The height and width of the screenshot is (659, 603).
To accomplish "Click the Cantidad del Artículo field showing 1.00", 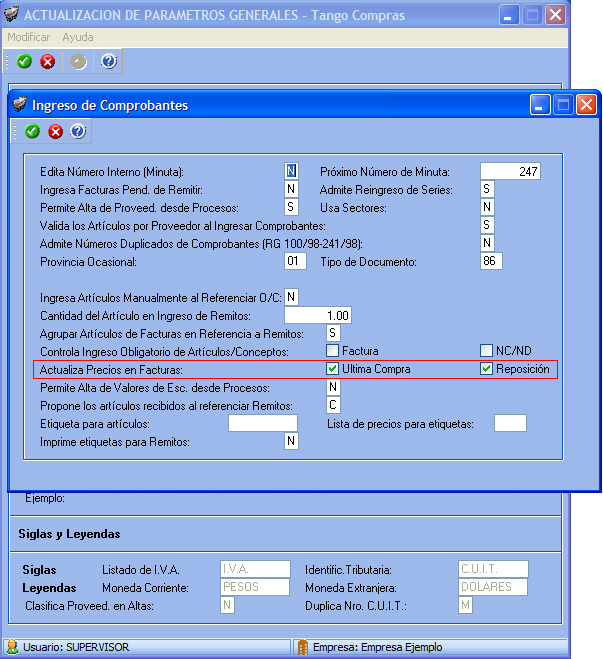I will click(x=318, y=315).
